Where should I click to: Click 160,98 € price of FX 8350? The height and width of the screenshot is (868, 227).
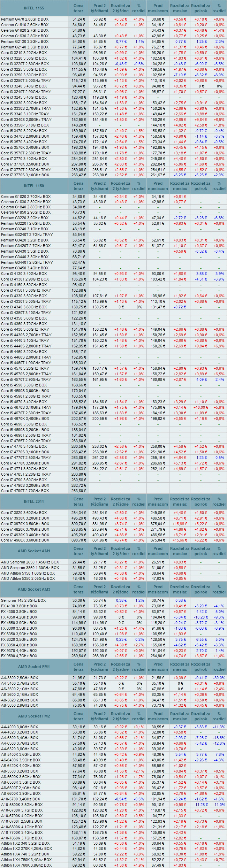pyautogui.click(x=78, y=645)
